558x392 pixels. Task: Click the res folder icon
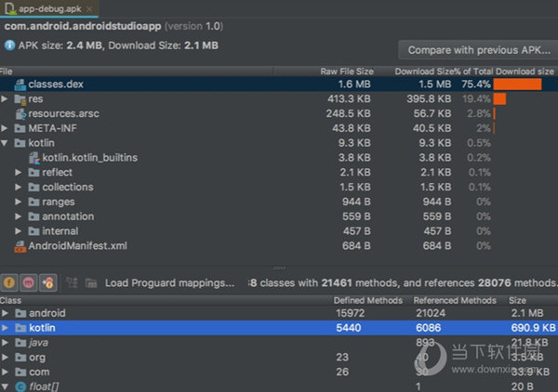pos(20,99)
